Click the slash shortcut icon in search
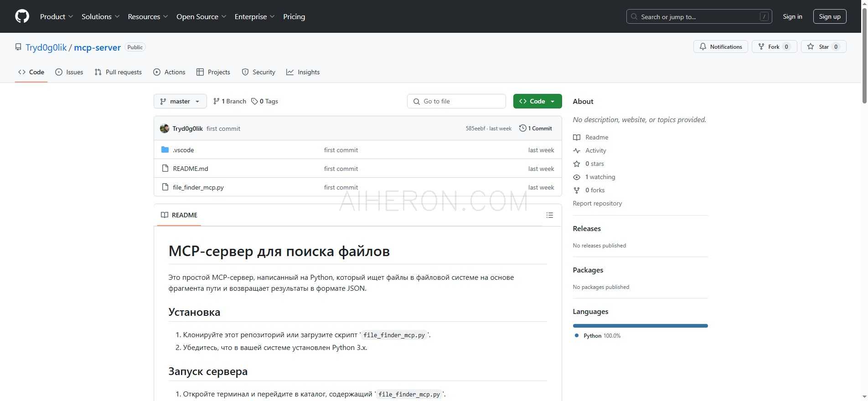868x401 pixels. click(764, 16)
